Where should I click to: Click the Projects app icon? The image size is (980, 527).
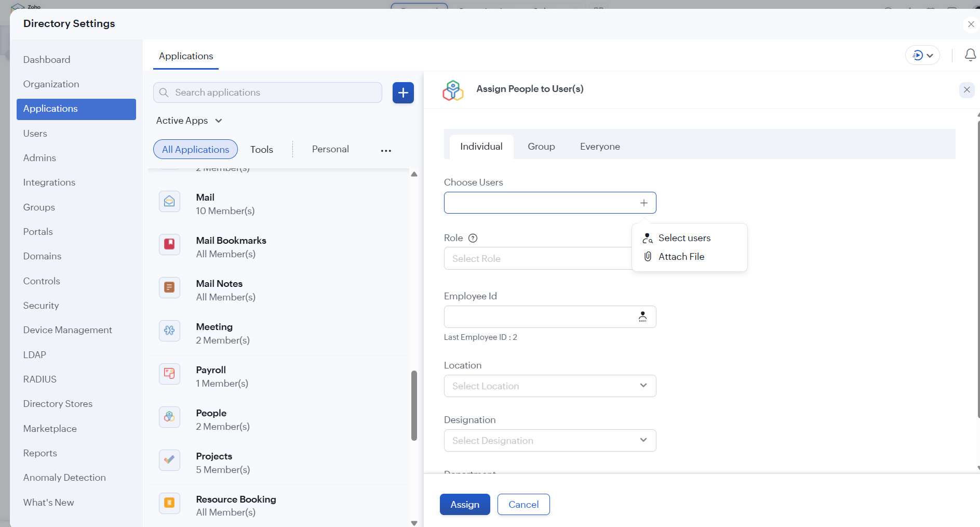pyautogui.click(x=169, y=460)
